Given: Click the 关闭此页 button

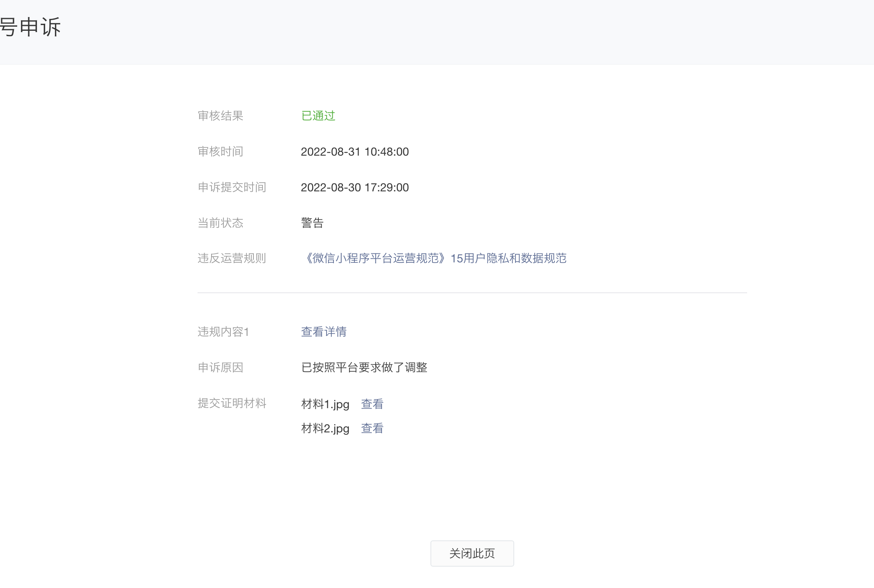Looking at the screenshot, I should (x=472, y=554).
